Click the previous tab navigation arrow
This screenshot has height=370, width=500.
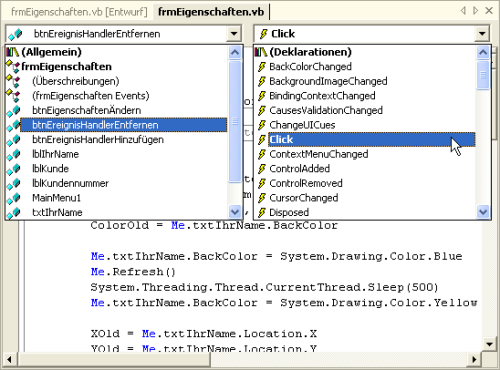pos(463,11)
